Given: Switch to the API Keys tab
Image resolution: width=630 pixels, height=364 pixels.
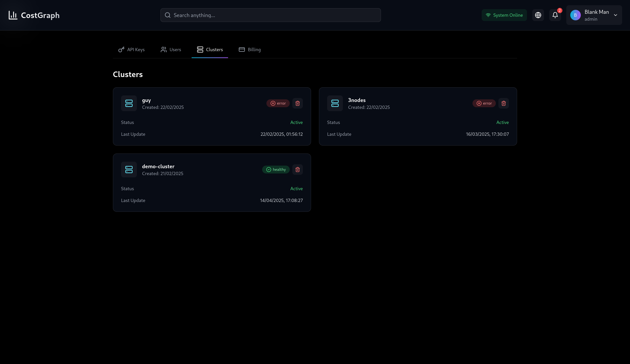Looking at the screenshot, I should [x=132, y=50].
